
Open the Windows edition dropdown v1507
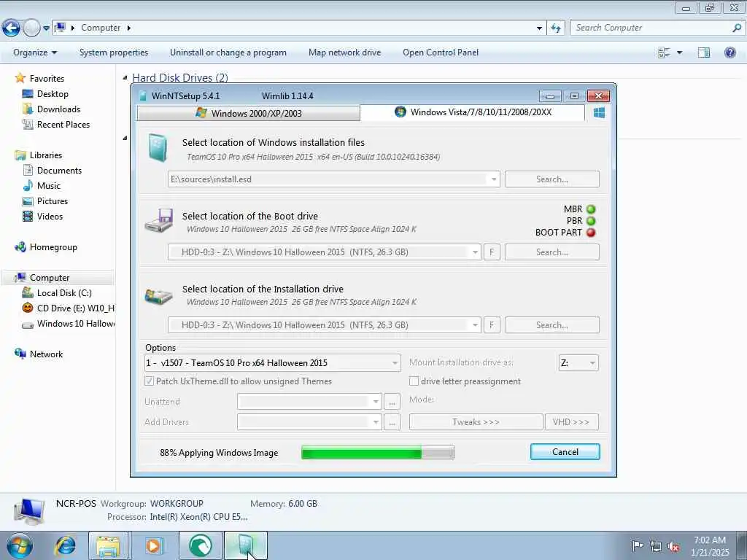(x=273, y=363)
